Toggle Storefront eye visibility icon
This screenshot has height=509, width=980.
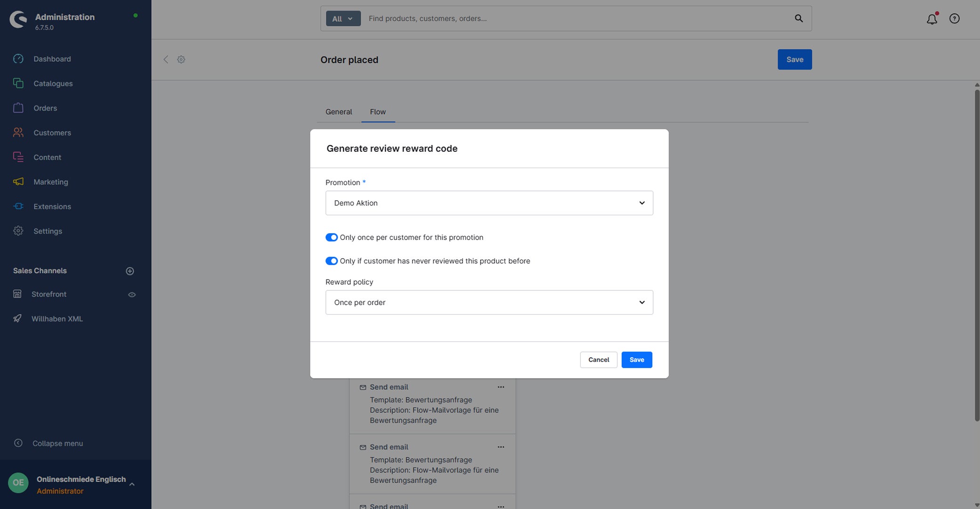pos(132,295)
